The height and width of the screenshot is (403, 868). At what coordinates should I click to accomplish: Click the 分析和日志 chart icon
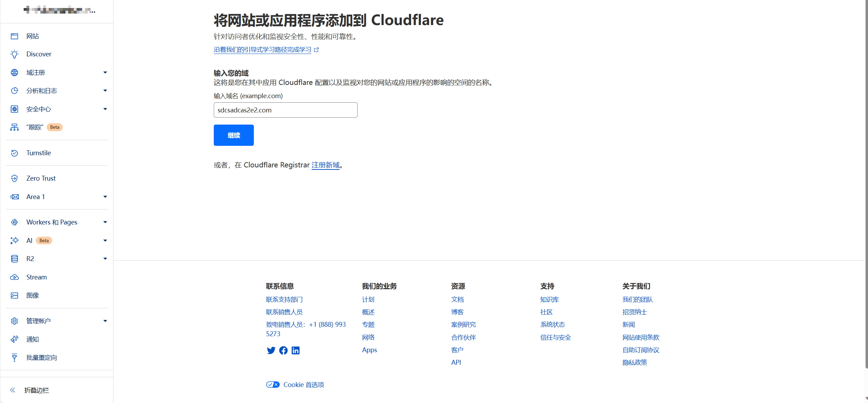pos(14,91)
